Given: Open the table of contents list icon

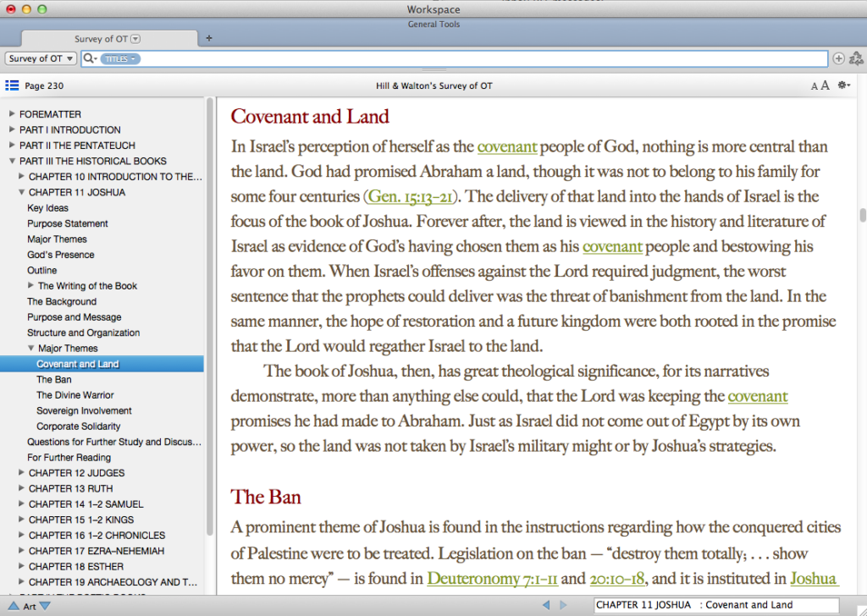Looking at the screenshot, I should pyautogui.click(x=11, y=85).
